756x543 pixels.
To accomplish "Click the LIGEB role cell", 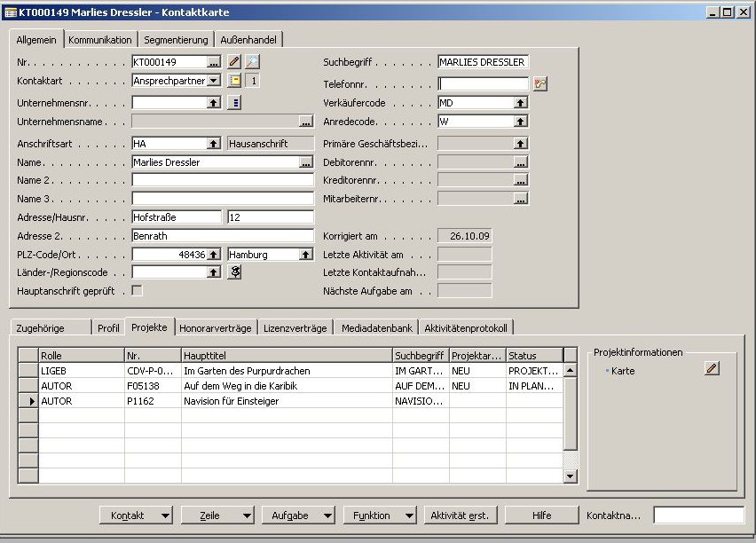I will pos(82,371).
